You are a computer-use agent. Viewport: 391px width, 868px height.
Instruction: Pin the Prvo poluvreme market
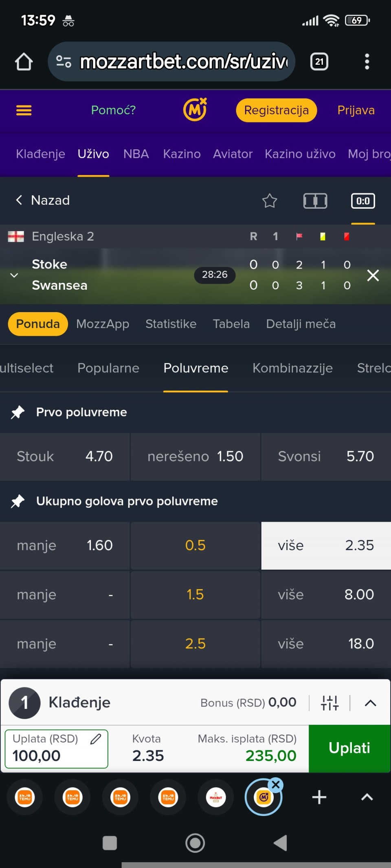pyautogui.click(x=18, y=412)
